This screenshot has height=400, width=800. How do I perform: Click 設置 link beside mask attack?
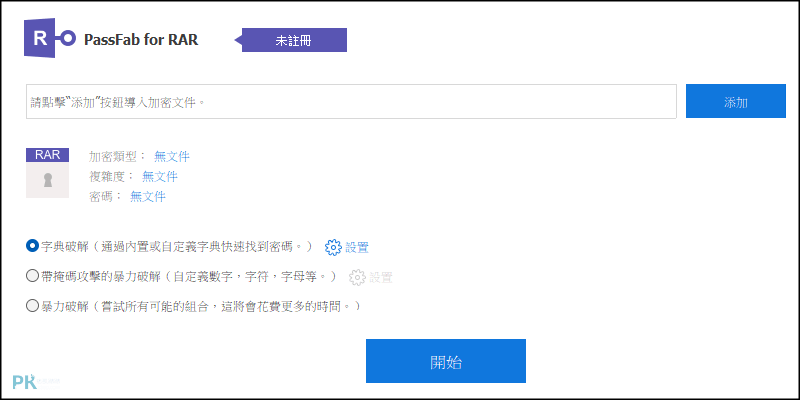(381, 278)
